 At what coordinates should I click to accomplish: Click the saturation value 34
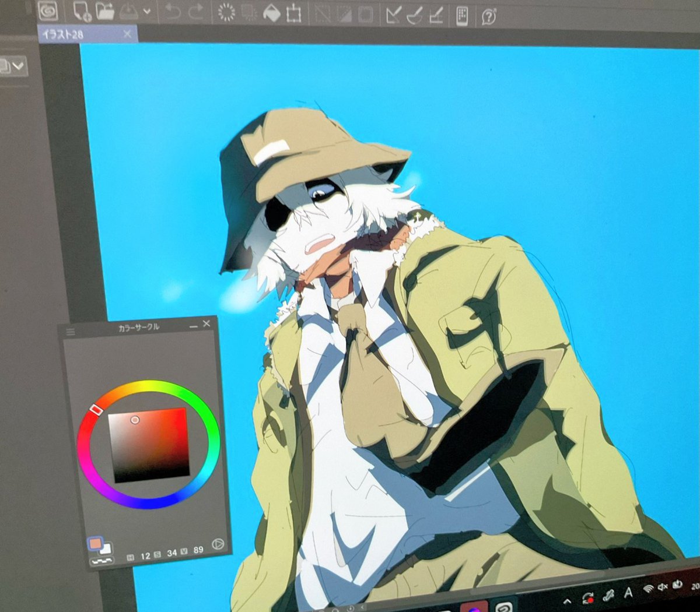pos(172,553)
